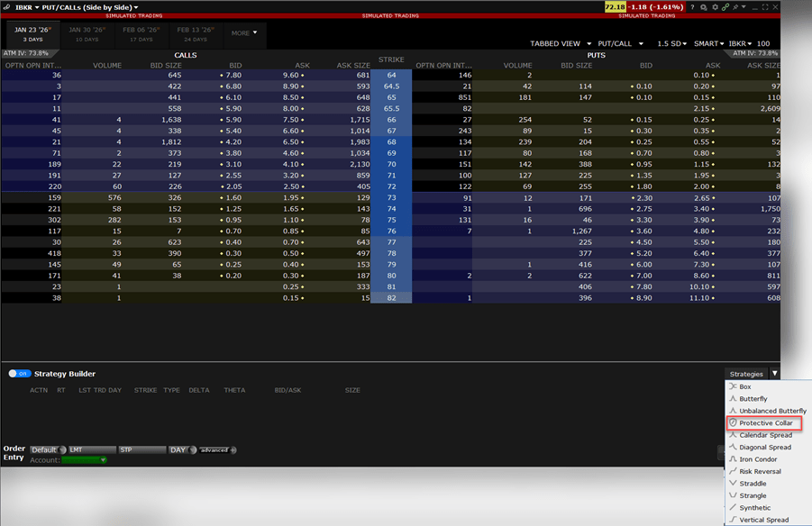
Task: Choose Iron Condor from strategies list
Action: click(759, 459)
